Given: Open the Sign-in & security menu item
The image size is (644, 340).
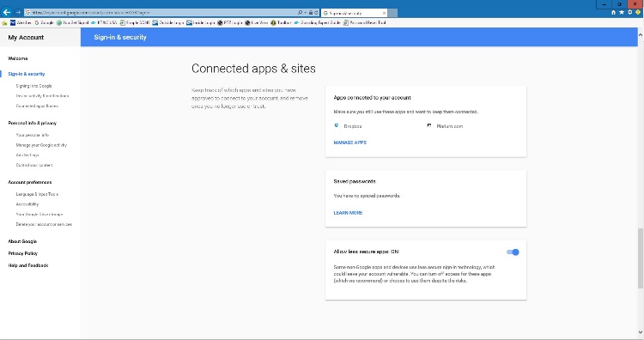Looking at the screenshot, I should (27, 74).
